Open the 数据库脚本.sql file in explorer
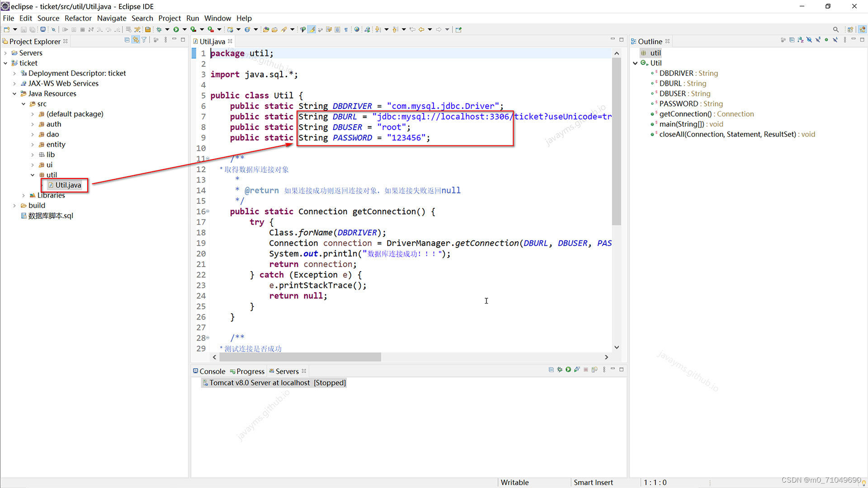The image size is (868, 488). pos(51,216)
